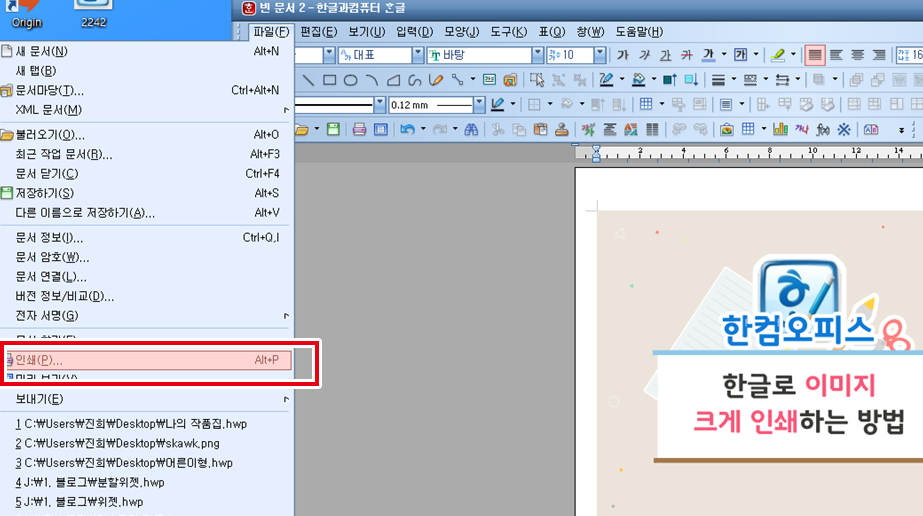923x516 pixels.
Task: Open the font size 10 dropdown arrow
Action: coord(599,55)
